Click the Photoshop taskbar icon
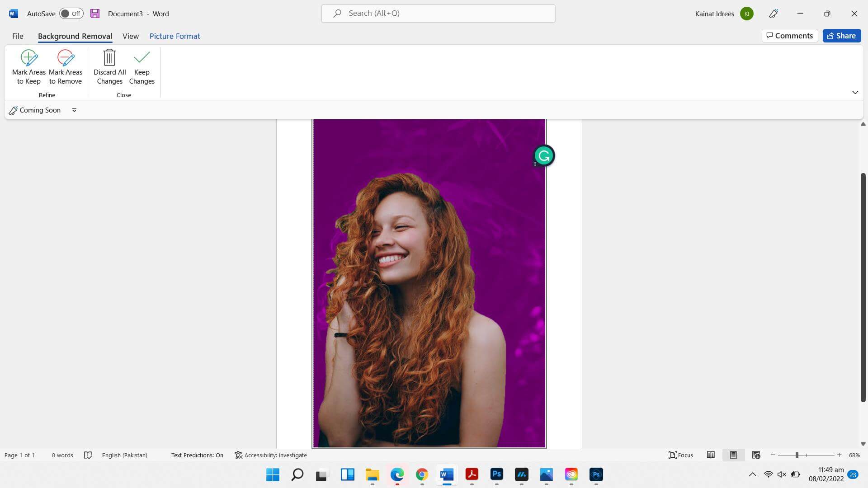This screenshot has width=868, height=488. (496, 474)
